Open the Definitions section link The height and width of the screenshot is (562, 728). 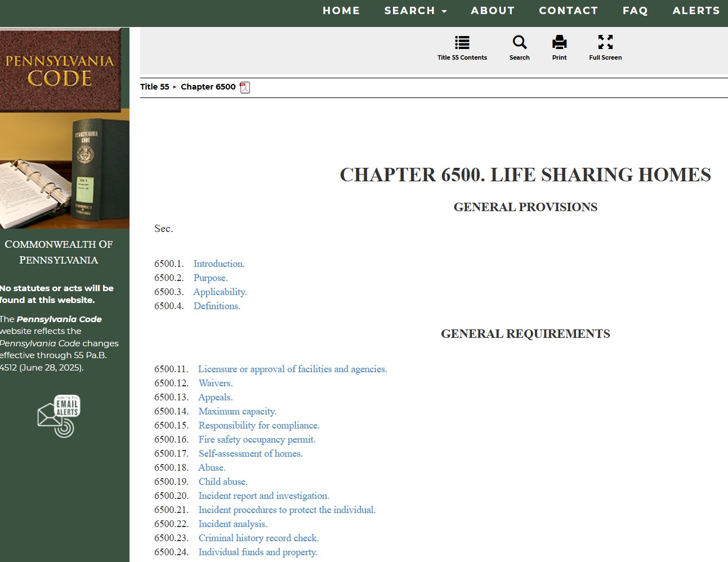coord(217,306)
